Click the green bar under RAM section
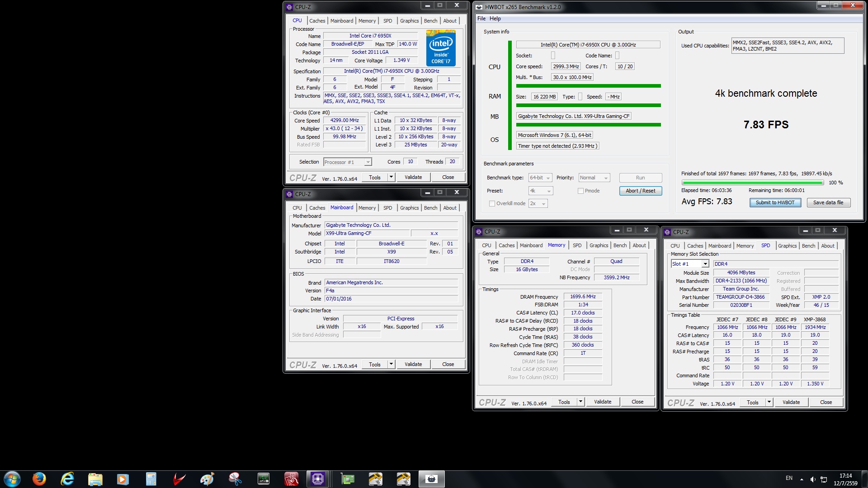 point(589,105)
